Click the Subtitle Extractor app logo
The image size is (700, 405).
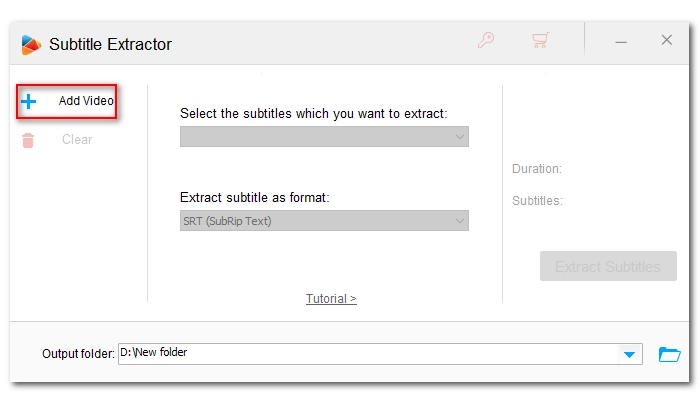point(31,45)
